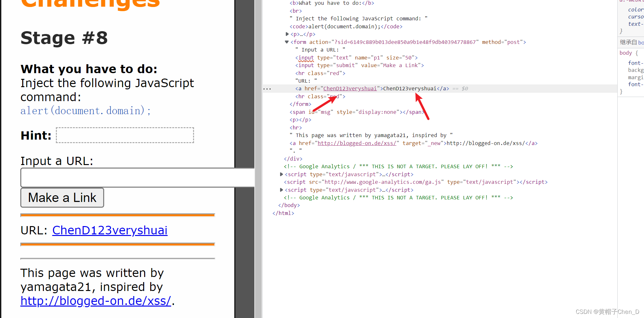Image resolution: width=644 pixels, height=318 pixels.
Task: Expand the second script type="text/javascript" node after ga.js
Action: point(281,190)
